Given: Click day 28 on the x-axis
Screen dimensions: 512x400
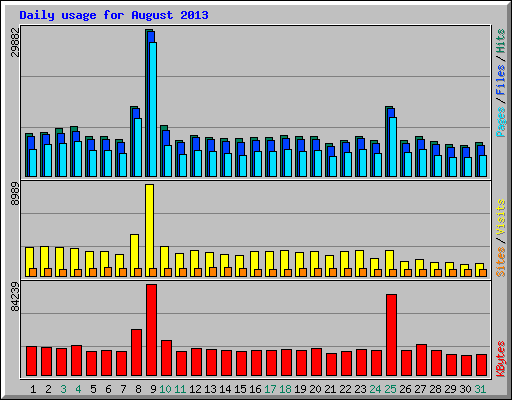Looking at the screenshot, I should click(x=435, y=389).
